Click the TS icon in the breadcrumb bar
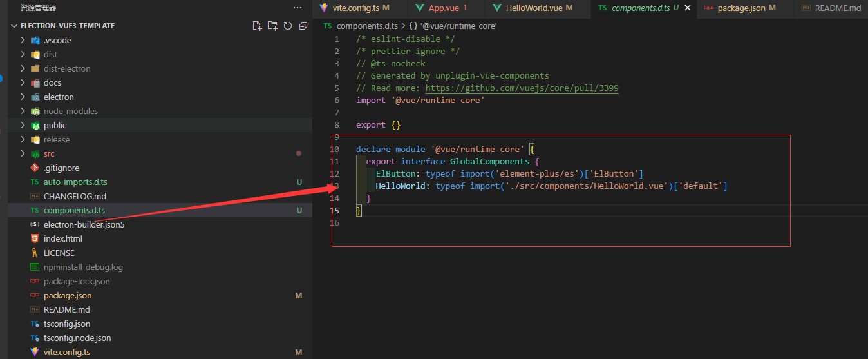Viewport: 868px width, 359px height. [328, 26]
